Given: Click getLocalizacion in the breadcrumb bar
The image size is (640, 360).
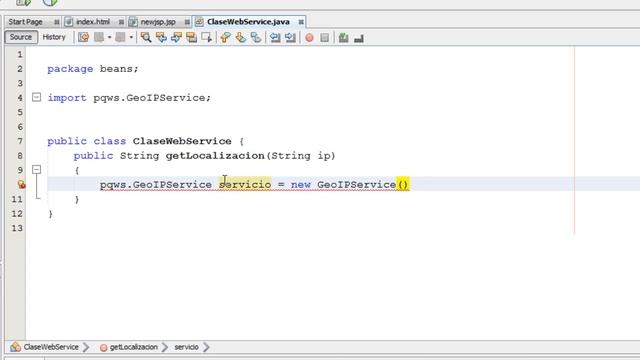Looking at the screenshot, I should [x=133, y=347].
